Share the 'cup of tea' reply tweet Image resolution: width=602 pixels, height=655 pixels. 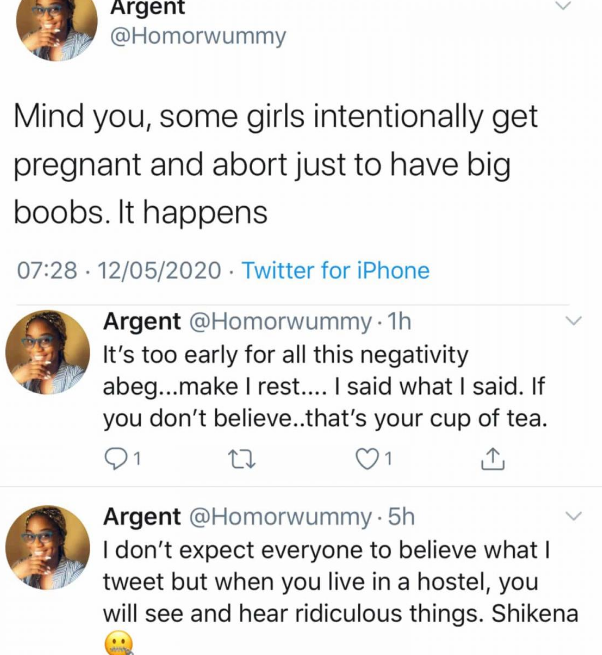point(492,459)
